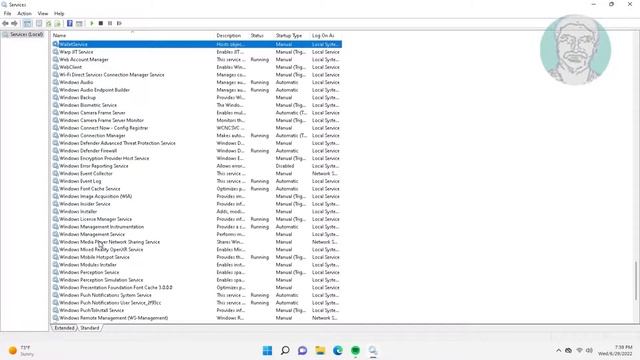
Task: Select Windows Event Log service
Action: (x=197, y=181)
